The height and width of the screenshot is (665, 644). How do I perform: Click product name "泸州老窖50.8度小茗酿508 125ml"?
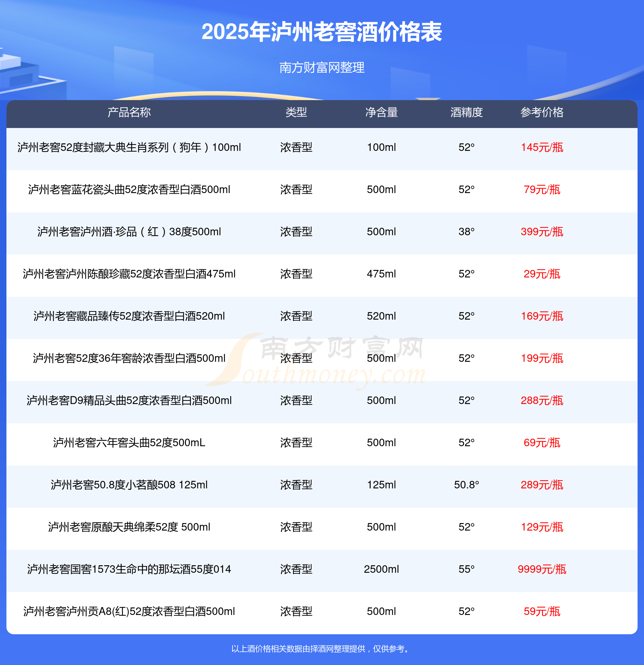[x=129, y=485]
